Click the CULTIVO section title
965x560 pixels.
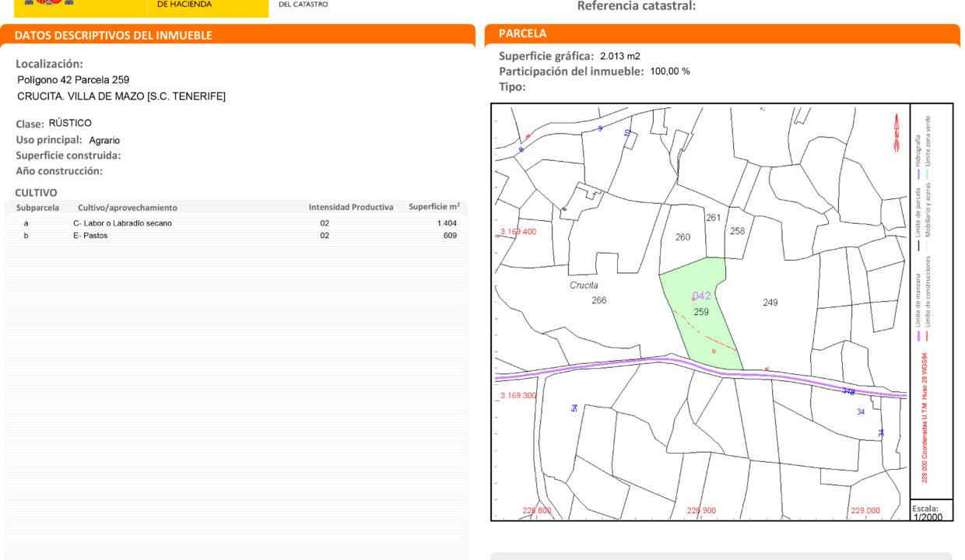coord(36,192)
